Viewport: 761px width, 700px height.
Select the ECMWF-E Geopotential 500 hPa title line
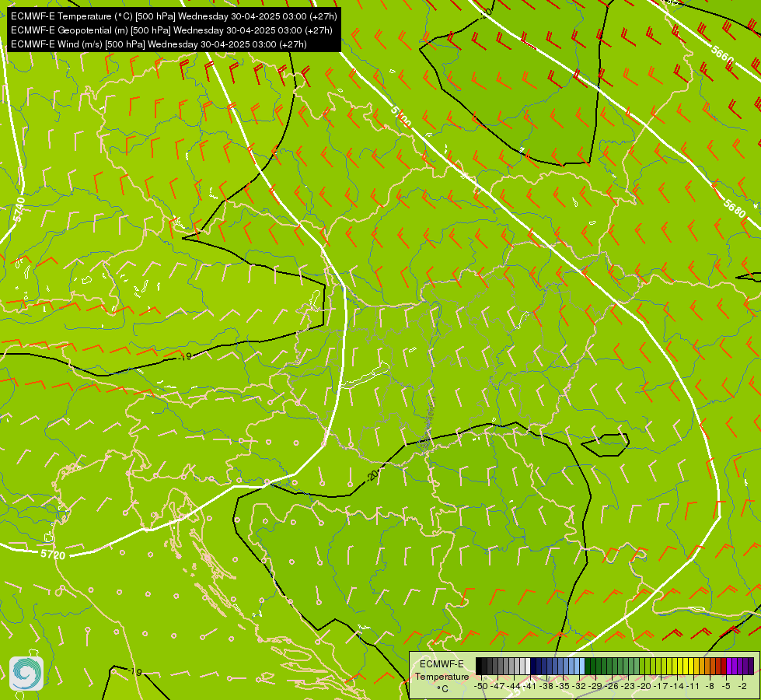point(171,30)
